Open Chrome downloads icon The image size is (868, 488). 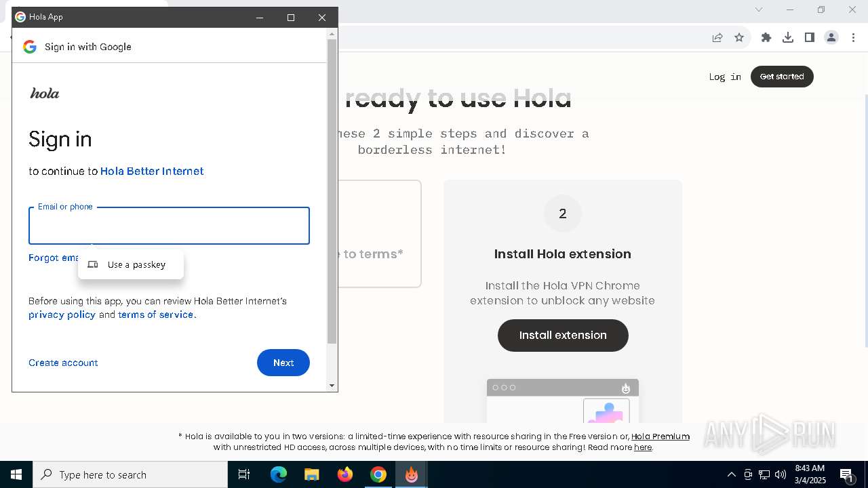coord(788,38)
